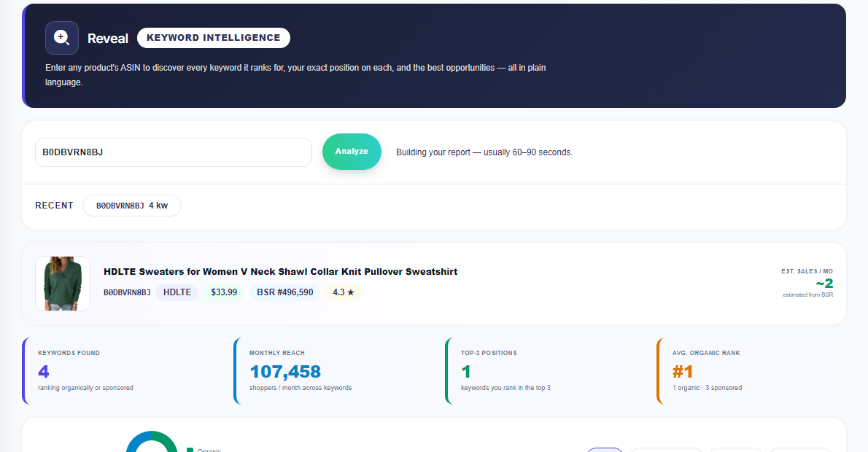Click the Avg. Organic Rank #1 value

tap(683, 371)
